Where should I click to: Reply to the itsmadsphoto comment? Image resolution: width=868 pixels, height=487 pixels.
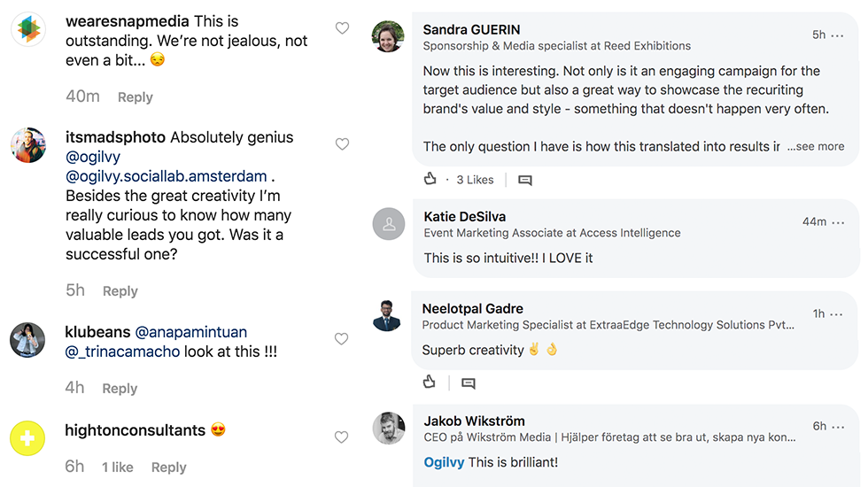coord(120,291)
